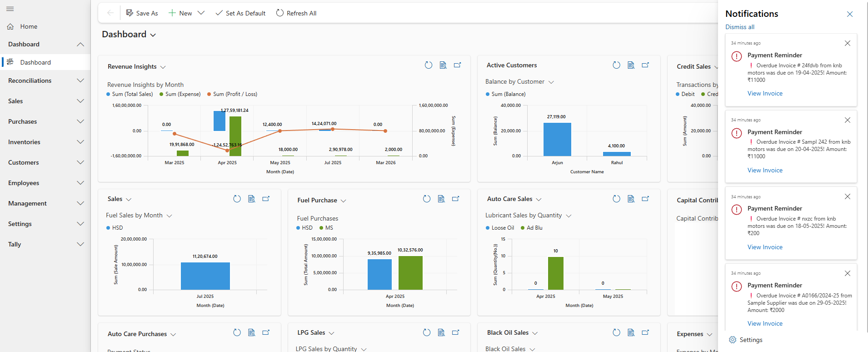Expand the Sales chart tile

[266, 199]
